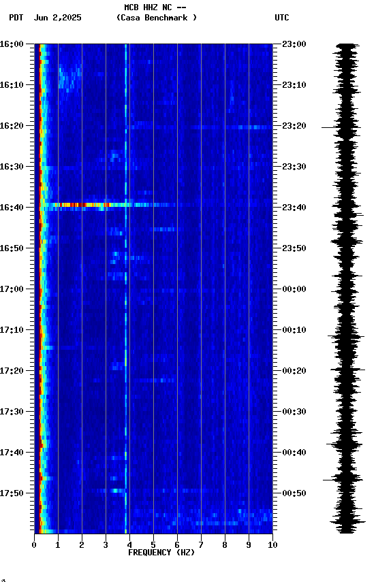Screen dimensions: 376x588
Task: Click the '1' frequency axis tick label
Action: tap(58, 545)
